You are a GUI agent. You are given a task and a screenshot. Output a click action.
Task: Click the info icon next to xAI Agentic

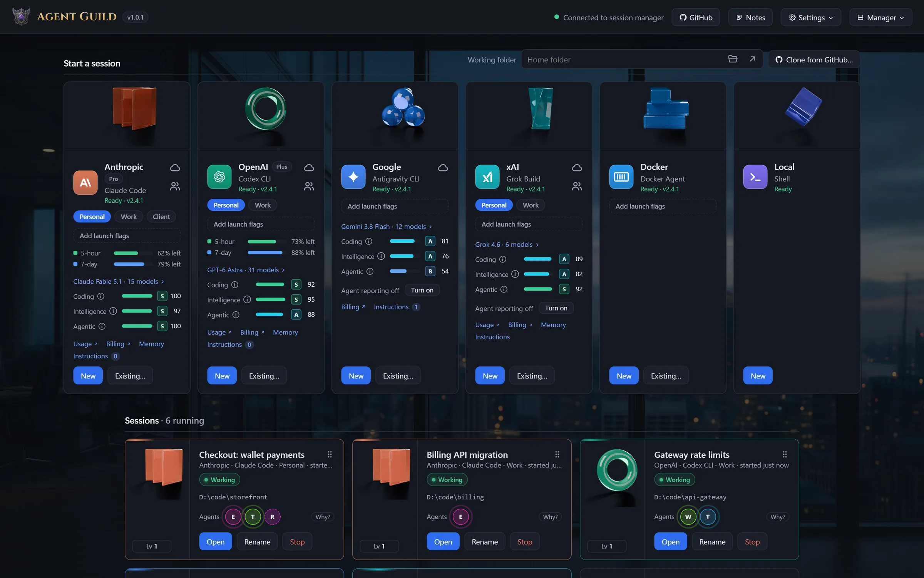pos(504,289)
